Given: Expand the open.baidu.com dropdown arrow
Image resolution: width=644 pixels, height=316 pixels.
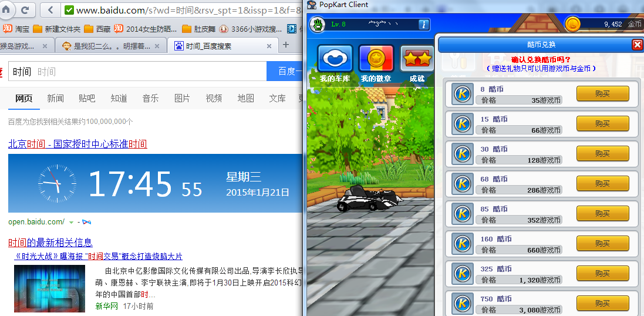Looking at the screenshot, I should point(72,222).
